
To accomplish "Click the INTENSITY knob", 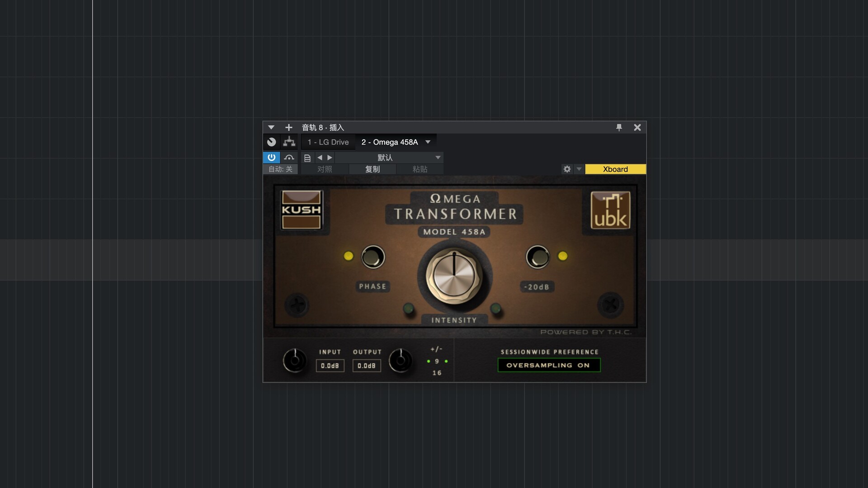I will pos(454,276).
